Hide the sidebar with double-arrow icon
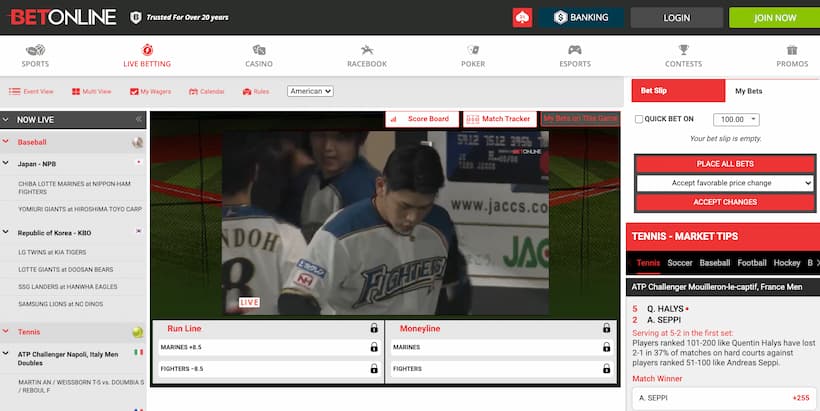 pyautogui.click(x=139, y=120)
